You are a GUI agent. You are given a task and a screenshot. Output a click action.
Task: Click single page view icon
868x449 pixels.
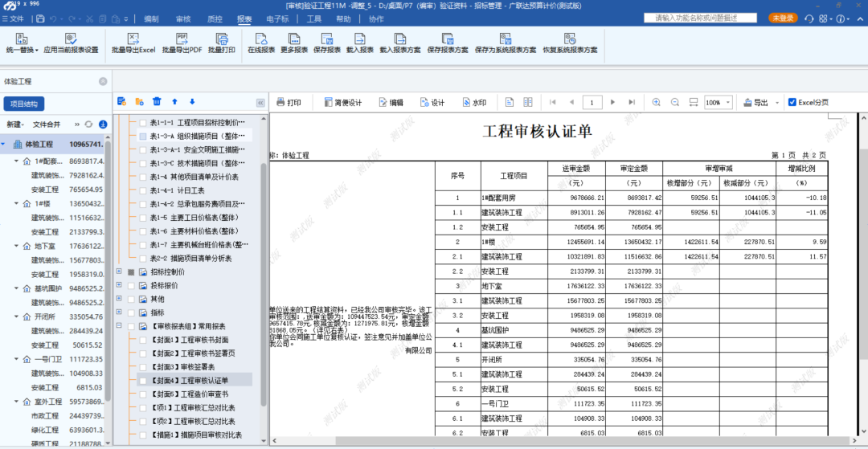pos(510,102)
